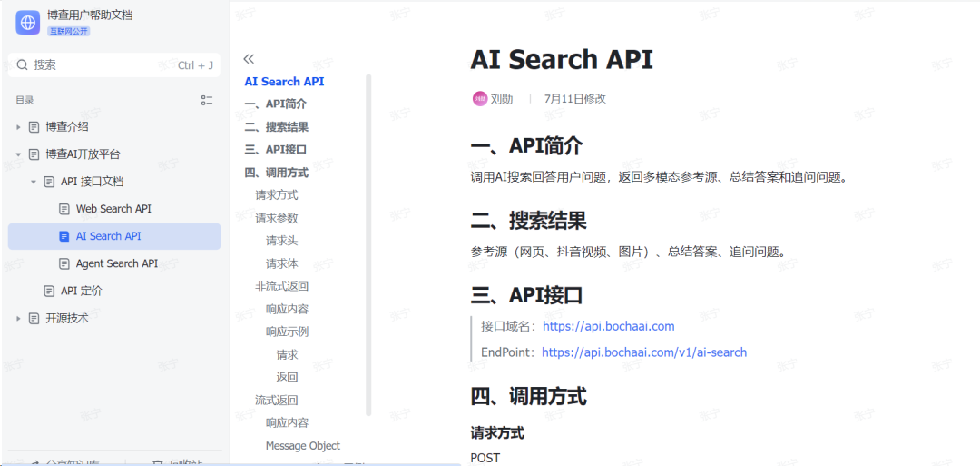
Task: Go to 请求 in the outline
Action: click(x=287, y=354)
